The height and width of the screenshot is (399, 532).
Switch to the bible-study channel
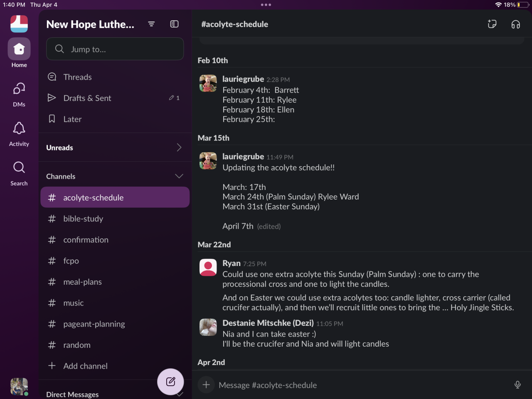[83, 219]
